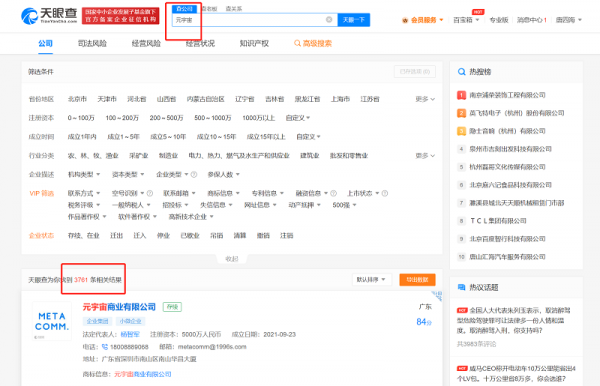
Task: Click the META COMM. company logo
Action: pos(52,321)
